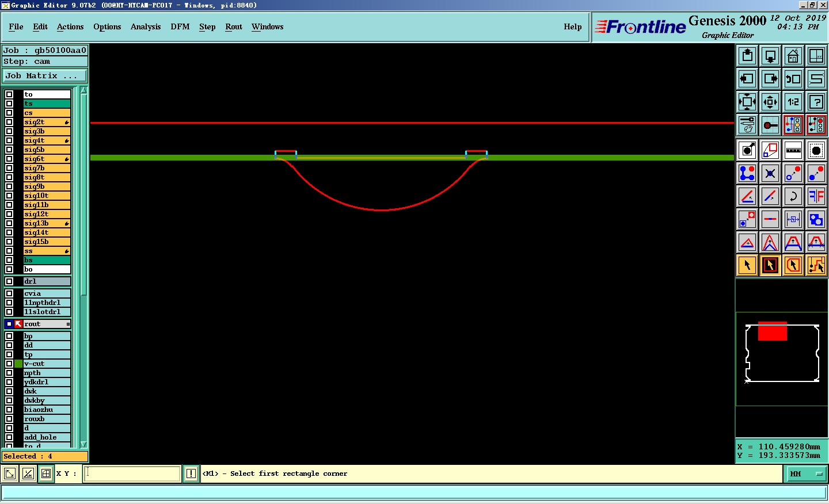Screen dimensions: 829x504
Task: Click the pan right arrow icon
Action: click(770, 79)
